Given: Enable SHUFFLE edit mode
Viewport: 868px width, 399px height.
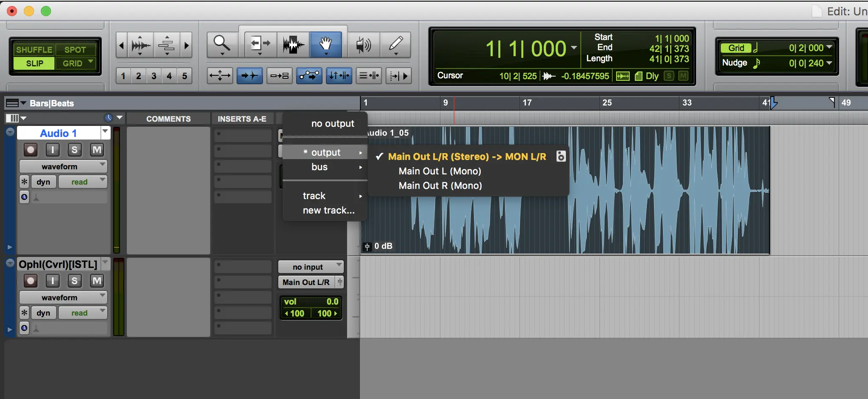Looking at the screenshot, I should click(34, 50).
